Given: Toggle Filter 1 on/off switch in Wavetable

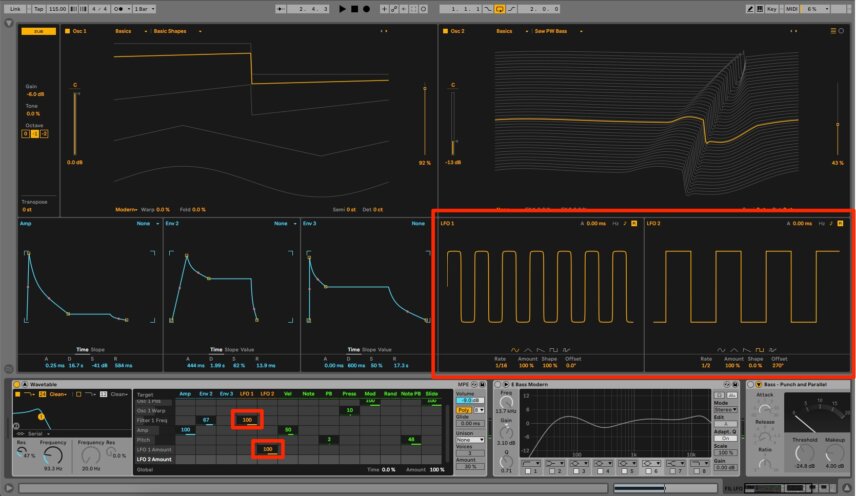Looking at the screenshot, I should 17,394.
